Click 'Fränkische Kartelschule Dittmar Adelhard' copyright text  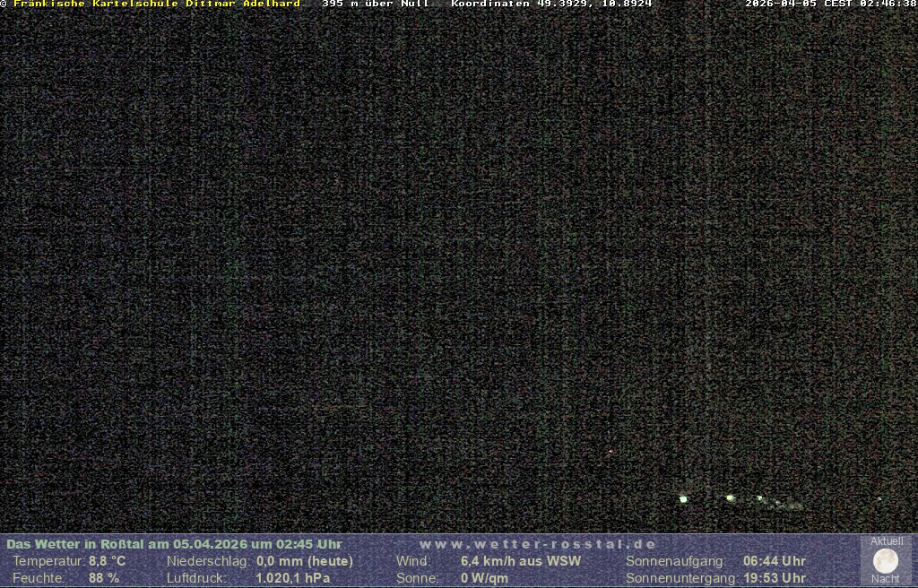click(x=157, y=4)
